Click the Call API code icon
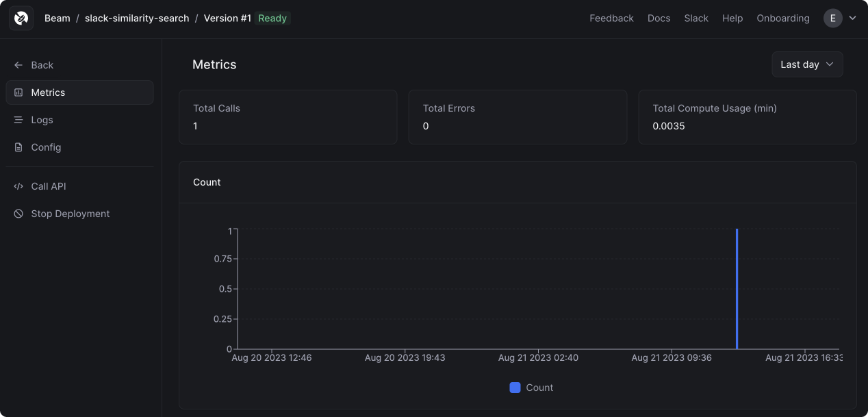This screenshot has height=417, width=868. tap(18, 186)
